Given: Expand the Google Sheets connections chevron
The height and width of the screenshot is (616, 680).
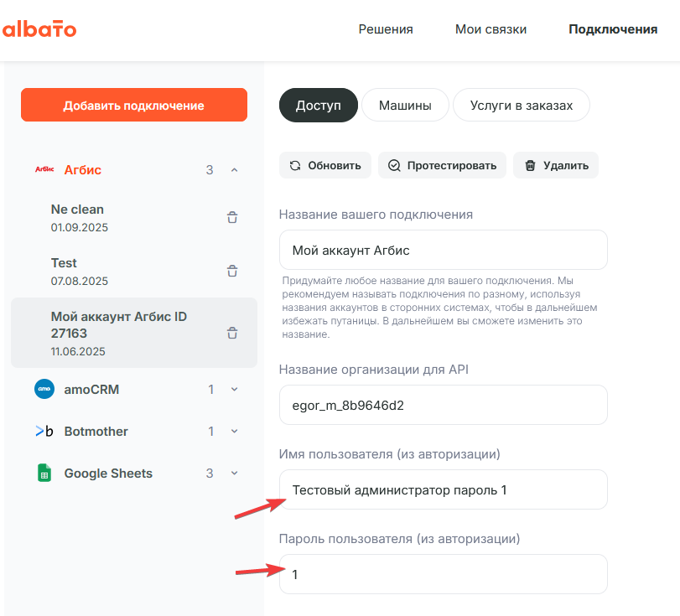Looking at the screenshot, I should 234,473.
